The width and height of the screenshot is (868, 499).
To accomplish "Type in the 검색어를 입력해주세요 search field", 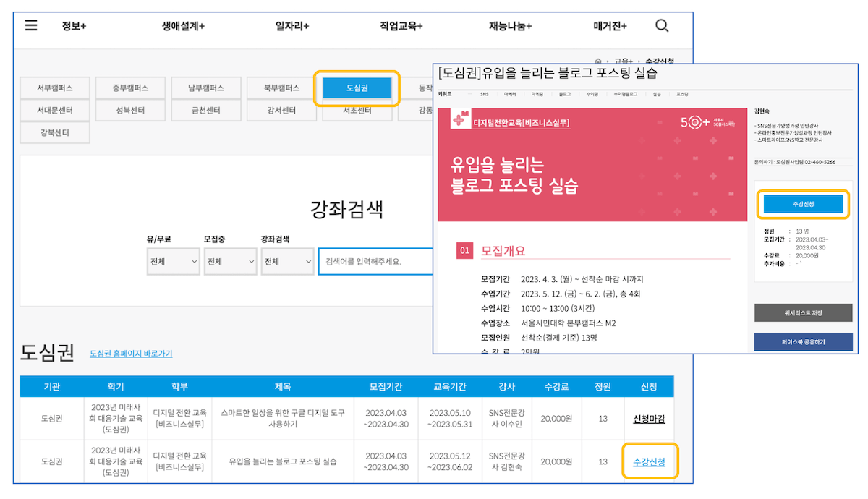I will point(375,261).
